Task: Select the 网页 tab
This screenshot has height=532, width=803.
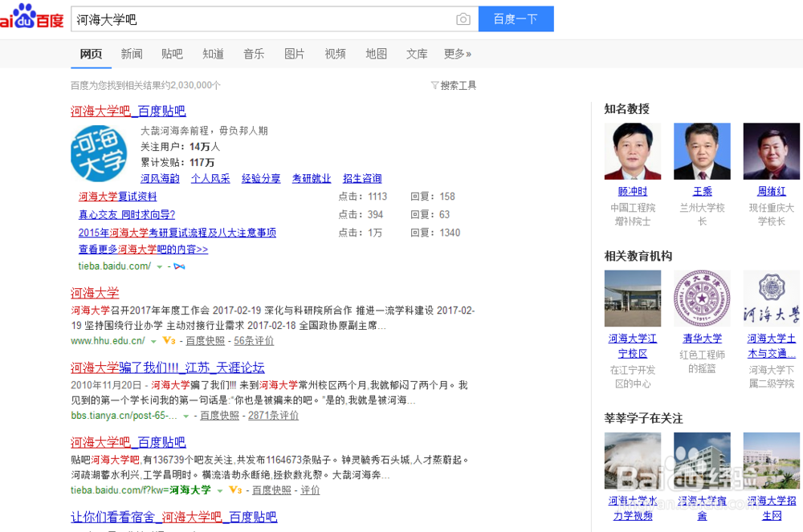Action: tap(92, 54)
